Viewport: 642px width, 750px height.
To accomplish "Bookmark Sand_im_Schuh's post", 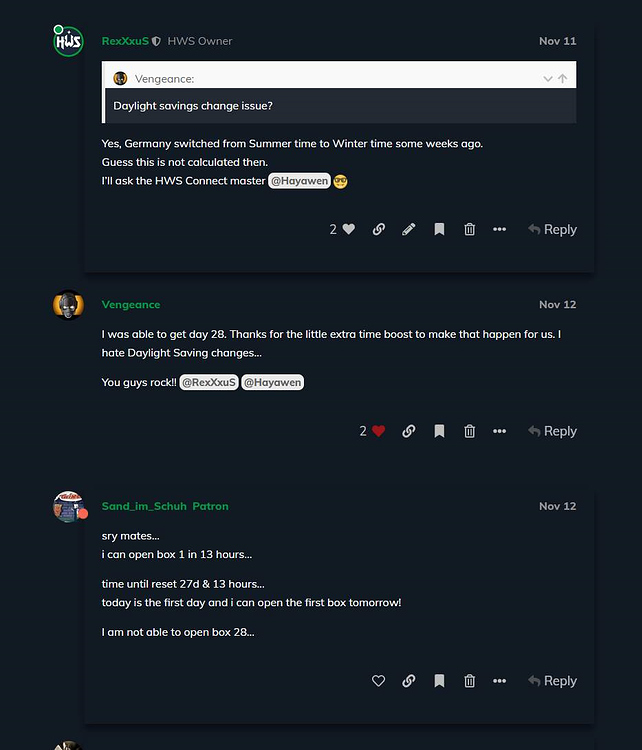I will click(x=439, y=681).
